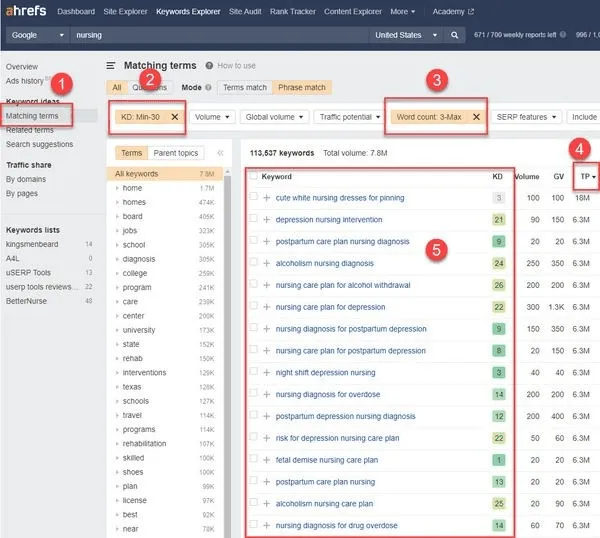Click the Ahrefs logo

(26, 11)
